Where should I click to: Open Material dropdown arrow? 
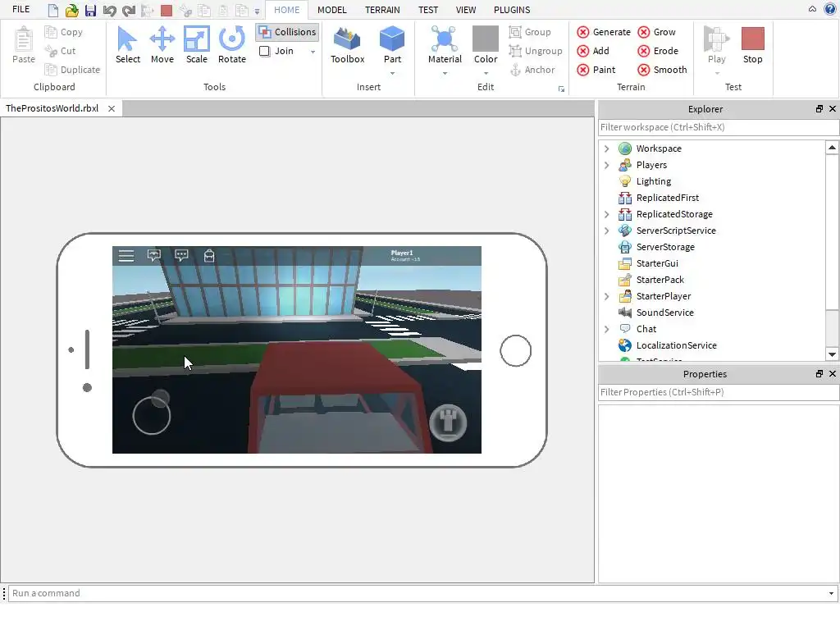pyautogui.click(x=445, y=73)
